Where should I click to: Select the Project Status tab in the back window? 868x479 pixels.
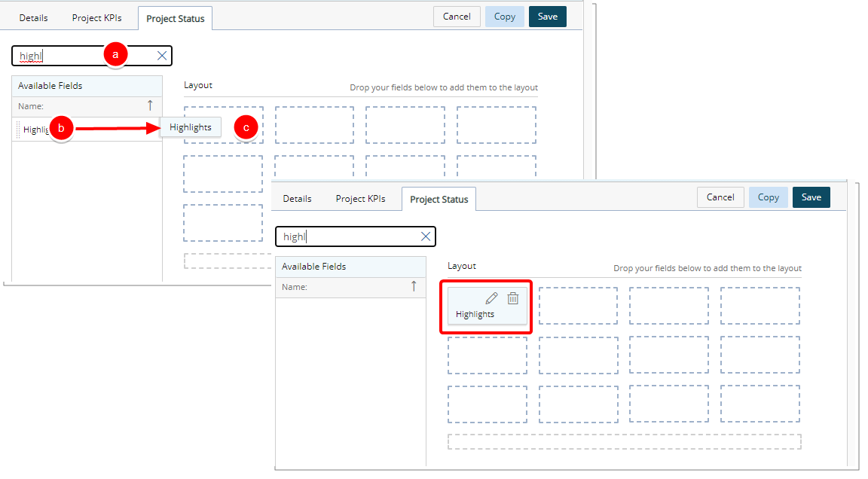(176, 18)
